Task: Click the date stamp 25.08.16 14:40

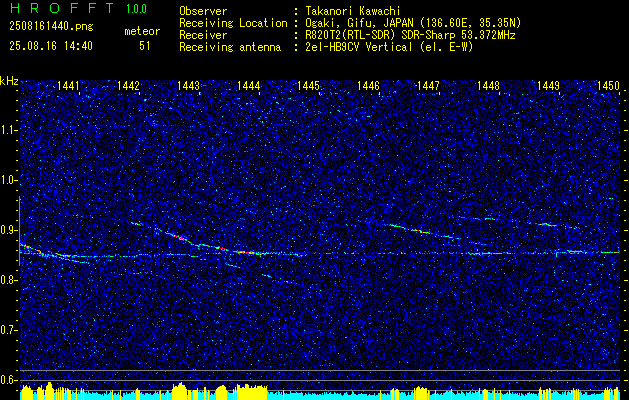Action: pos(51,46)
